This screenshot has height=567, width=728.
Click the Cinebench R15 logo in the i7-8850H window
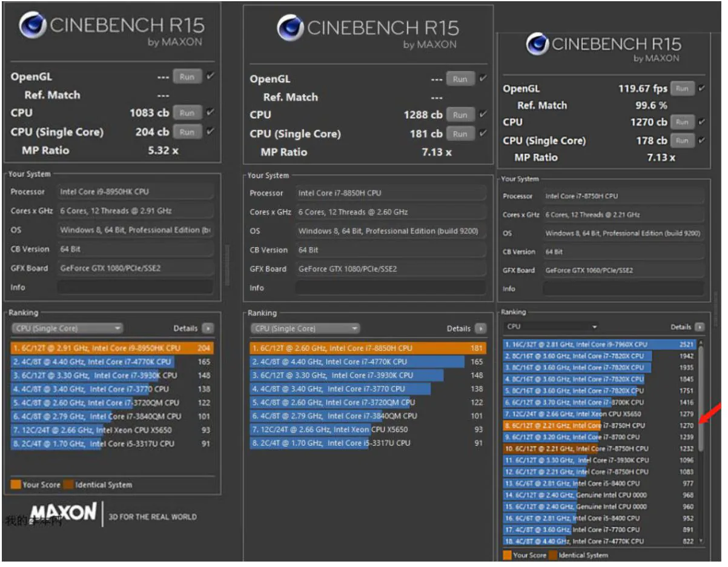pos(290,28)
